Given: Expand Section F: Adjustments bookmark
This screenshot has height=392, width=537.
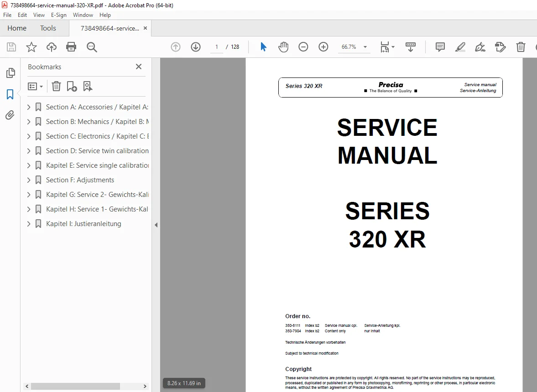Looking at the screenshot, I should click(x=29, y=180).
